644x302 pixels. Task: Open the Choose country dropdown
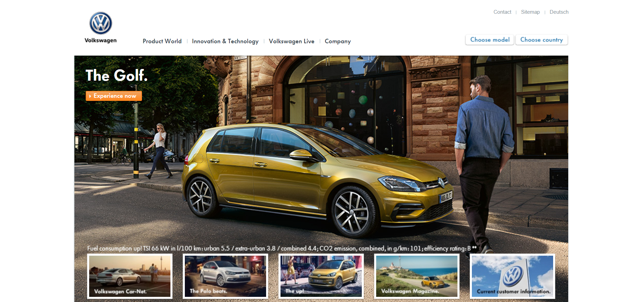[x=541, y=40]
